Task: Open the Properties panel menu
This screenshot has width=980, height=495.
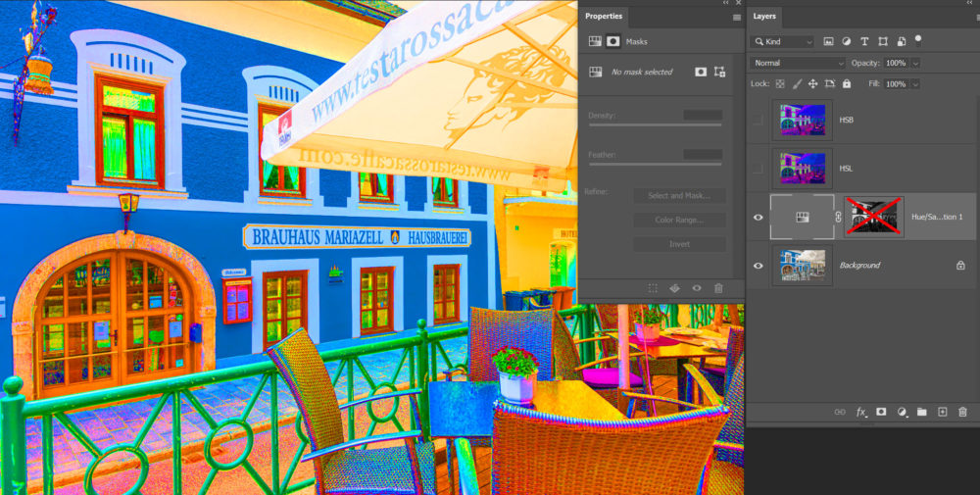Action: [x=737, y=18]
